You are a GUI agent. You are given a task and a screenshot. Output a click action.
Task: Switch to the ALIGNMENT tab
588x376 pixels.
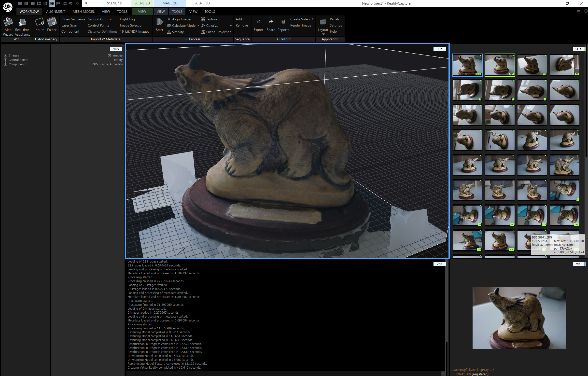pos(56,11)
